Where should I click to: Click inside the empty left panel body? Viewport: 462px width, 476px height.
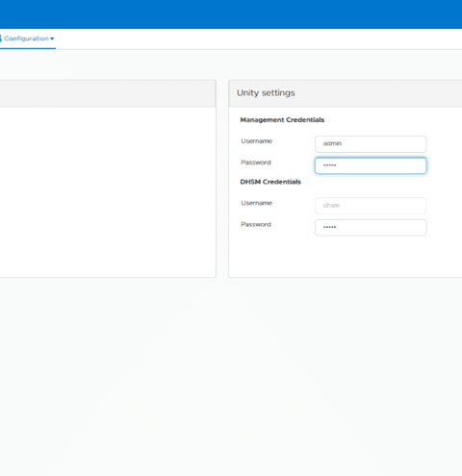tap(108, 191)
